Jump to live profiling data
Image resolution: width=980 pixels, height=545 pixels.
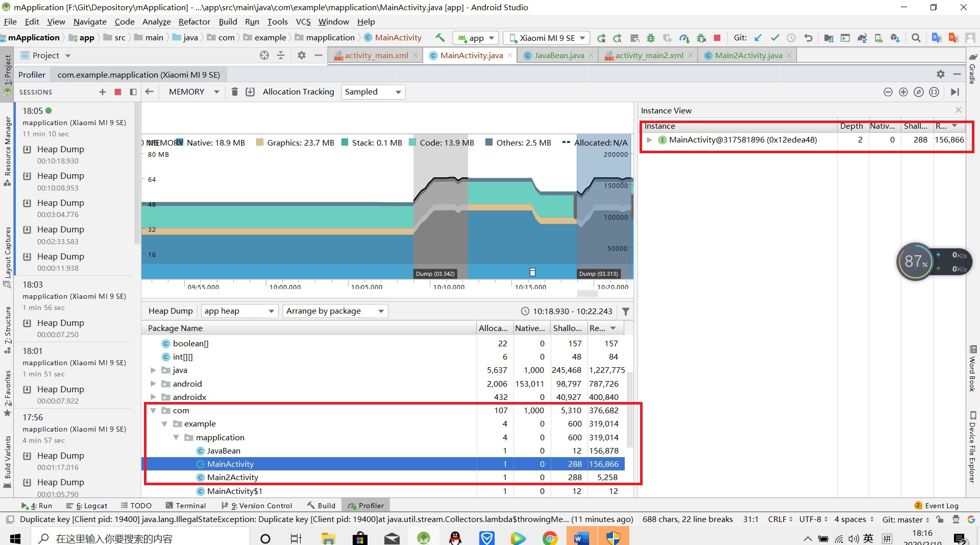click(955, 92)
